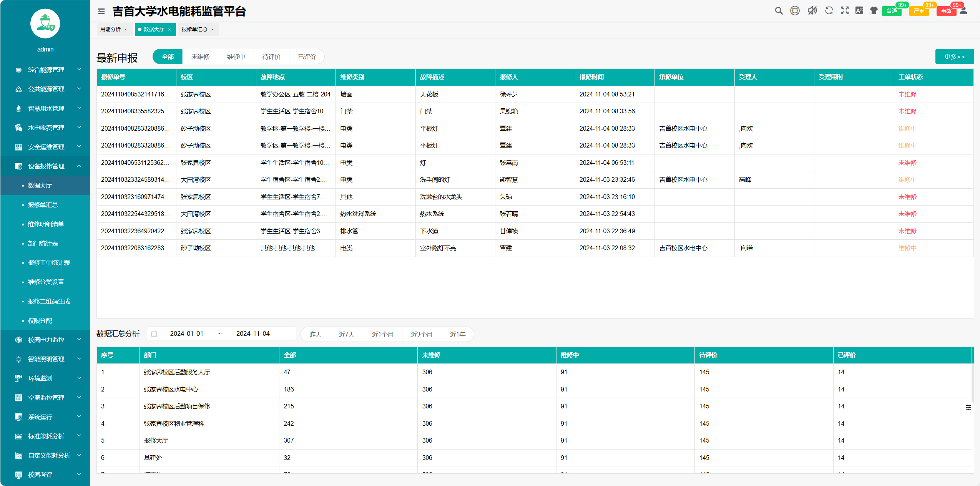
Task: Collapse the 设备报修管理 sidebar menu
Action: click(46, 166)
